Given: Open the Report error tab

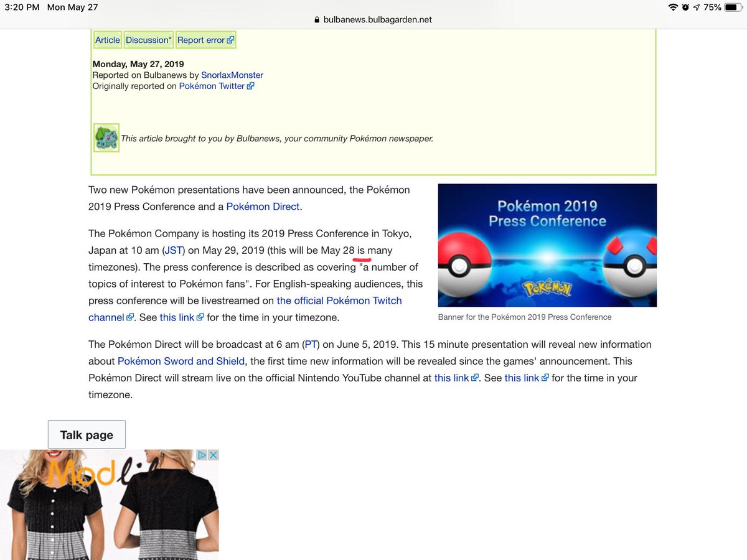Looking at the screenshot, I should click(205, 40).
